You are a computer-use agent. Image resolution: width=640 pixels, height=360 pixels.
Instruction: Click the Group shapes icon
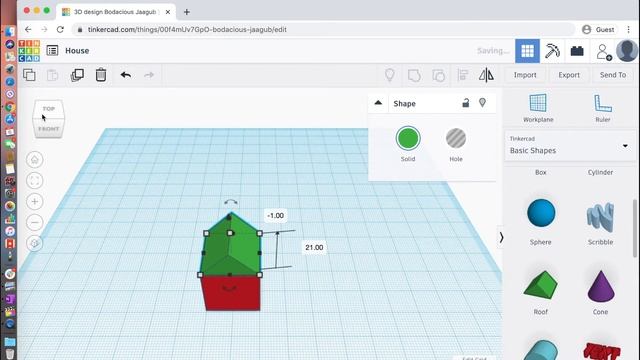414,76
